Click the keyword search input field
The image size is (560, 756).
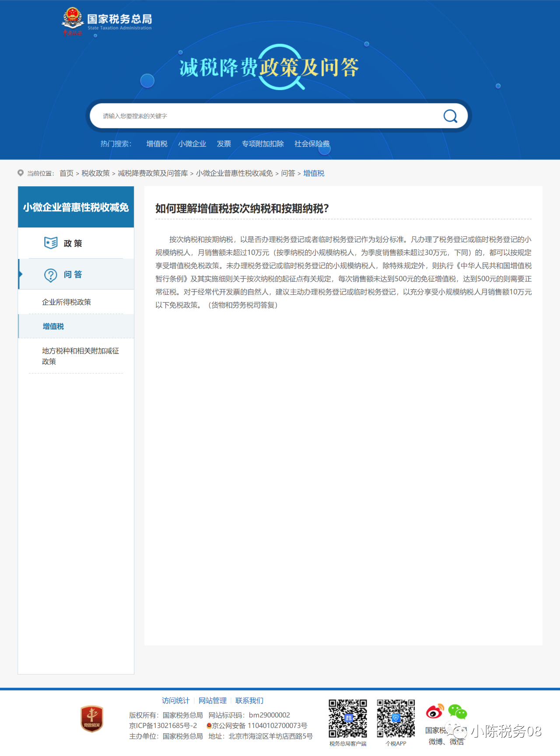click(x=262, y=116)
